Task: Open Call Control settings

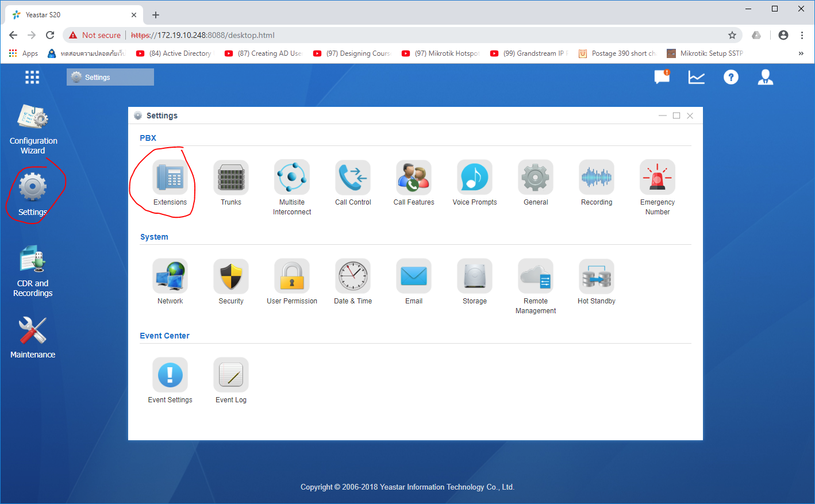Action: pyautogui.click(x=353, y=183)
